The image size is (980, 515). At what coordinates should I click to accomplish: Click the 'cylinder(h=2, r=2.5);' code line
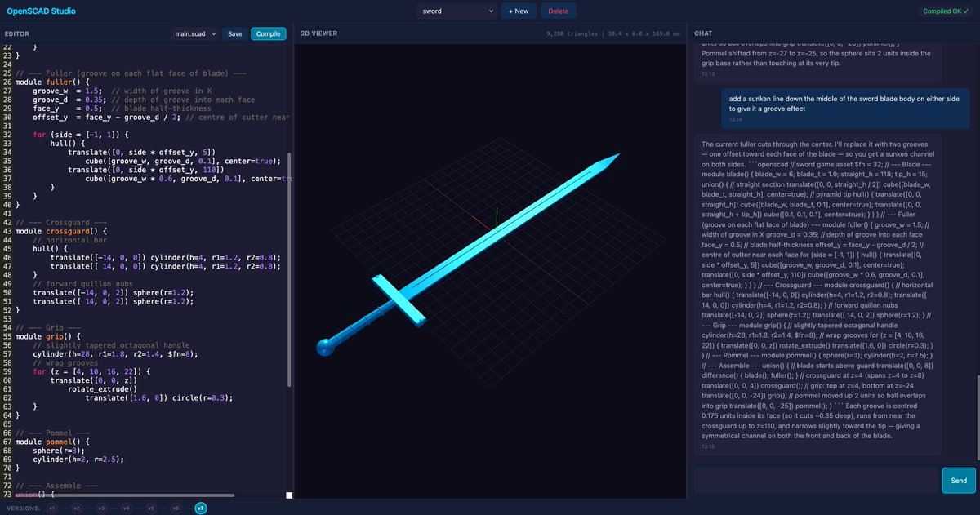[x=78, y=459]
